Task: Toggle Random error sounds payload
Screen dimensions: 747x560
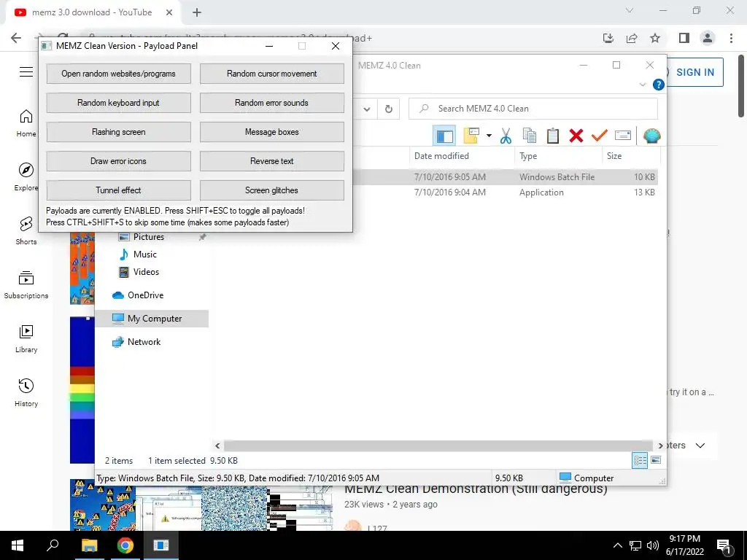Action: [x=272, y=103]
